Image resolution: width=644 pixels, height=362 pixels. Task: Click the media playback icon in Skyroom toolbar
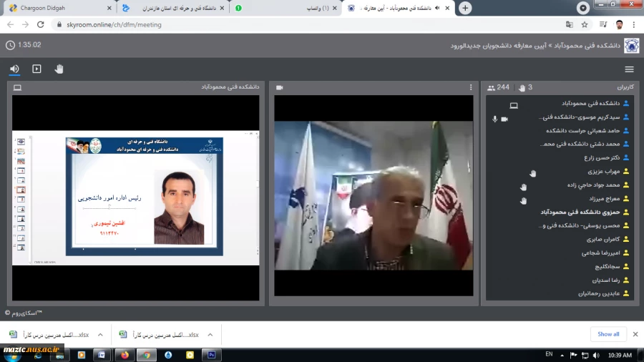tap(36, 69)
